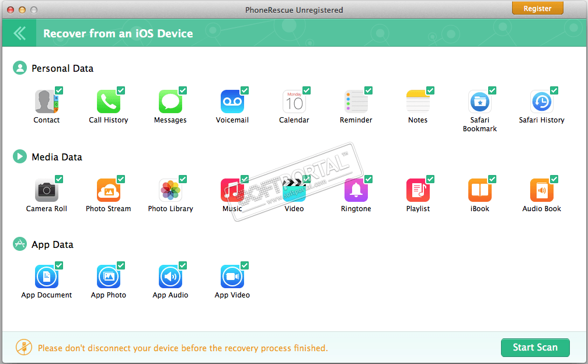
Task: Click the App Data heading
Action: click(52, 245)
